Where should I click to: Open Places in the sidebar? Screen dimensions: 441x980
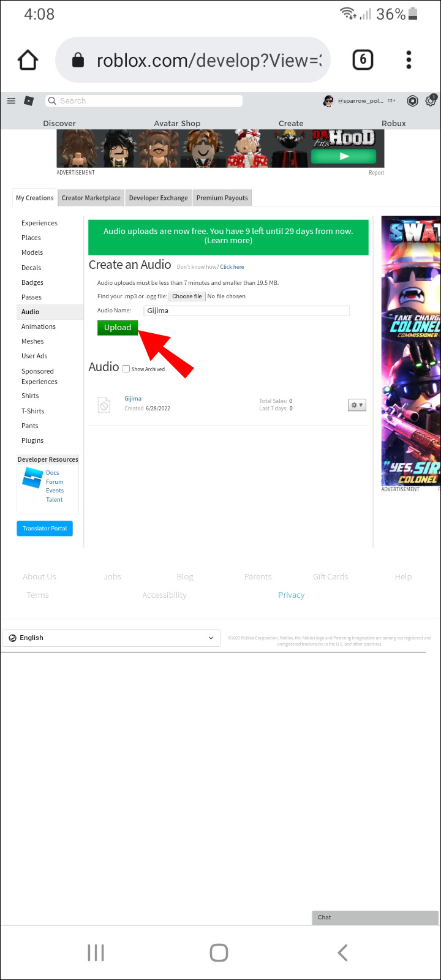31,238
